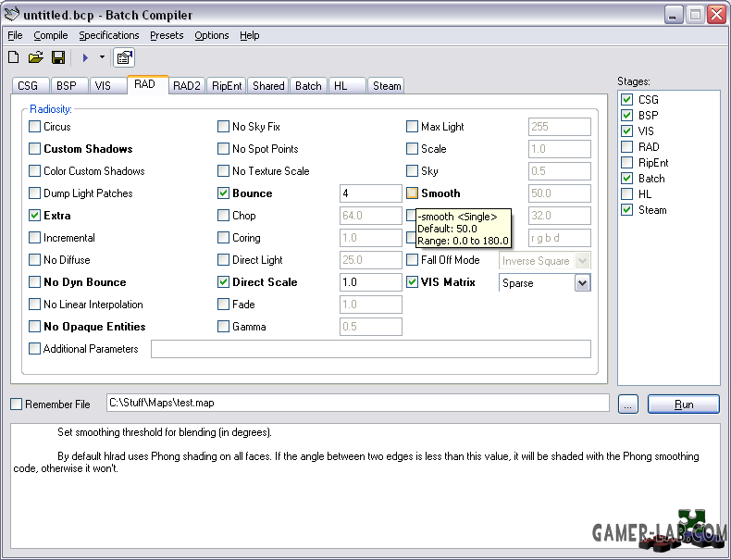Click the Open folder toolbar icon
This screenshot has height=560, width=731.
35,57
